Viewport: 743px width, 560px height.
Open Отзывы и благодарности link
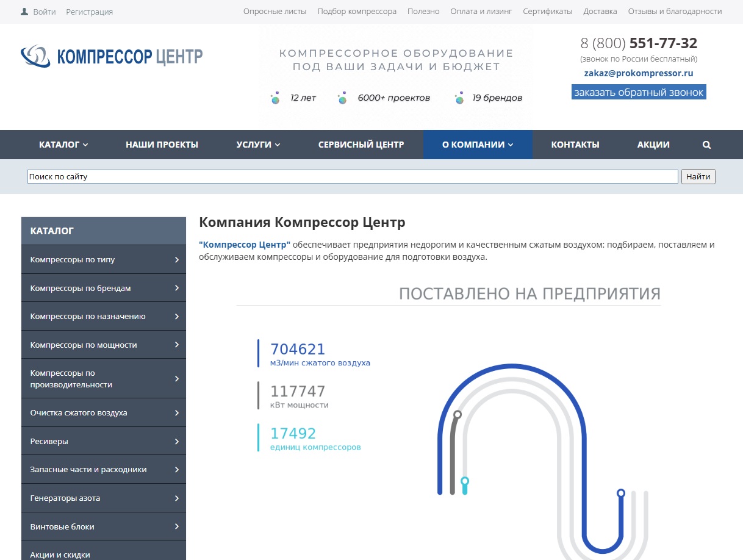tap(675, 12)
